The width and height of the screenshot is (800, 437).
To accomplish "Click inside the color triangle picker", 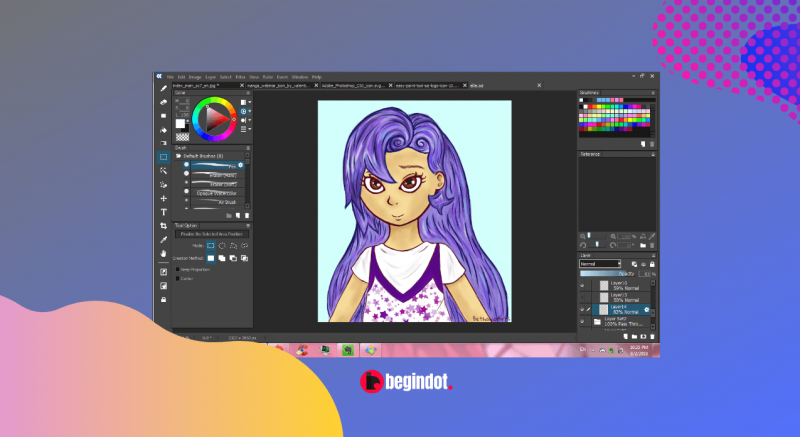I will point(216,119).
